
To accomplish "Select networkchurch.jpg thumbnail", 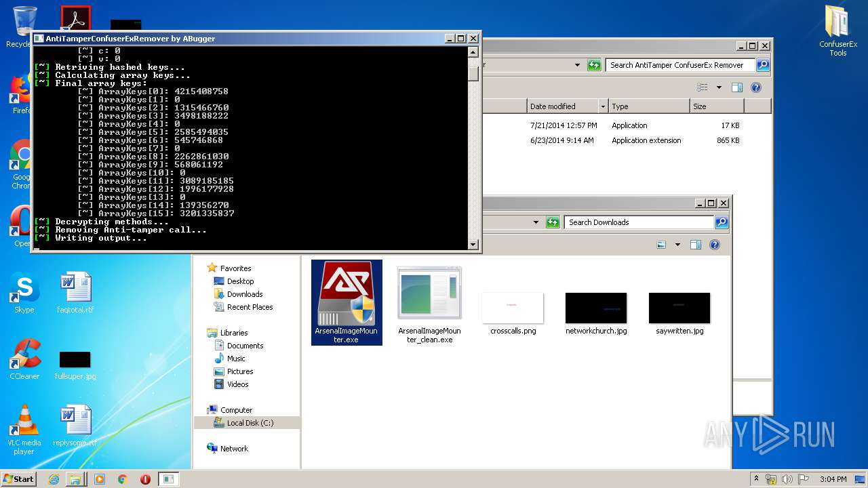I will (x=596, y=308).
